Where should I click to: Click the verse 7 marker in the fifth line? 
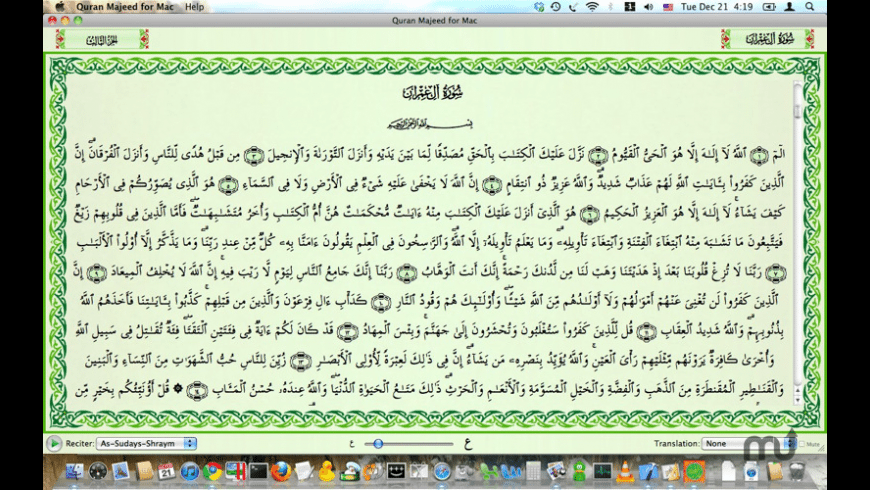tap(775, 273)
